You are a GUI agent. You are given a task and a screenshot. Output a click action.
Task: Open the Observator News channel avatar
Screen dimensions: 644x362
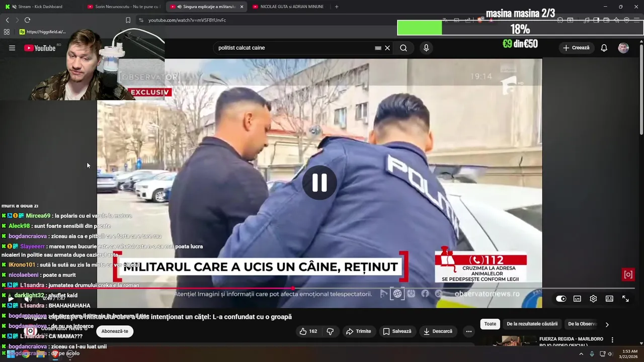pyautogui.click(x=31, y=331)
